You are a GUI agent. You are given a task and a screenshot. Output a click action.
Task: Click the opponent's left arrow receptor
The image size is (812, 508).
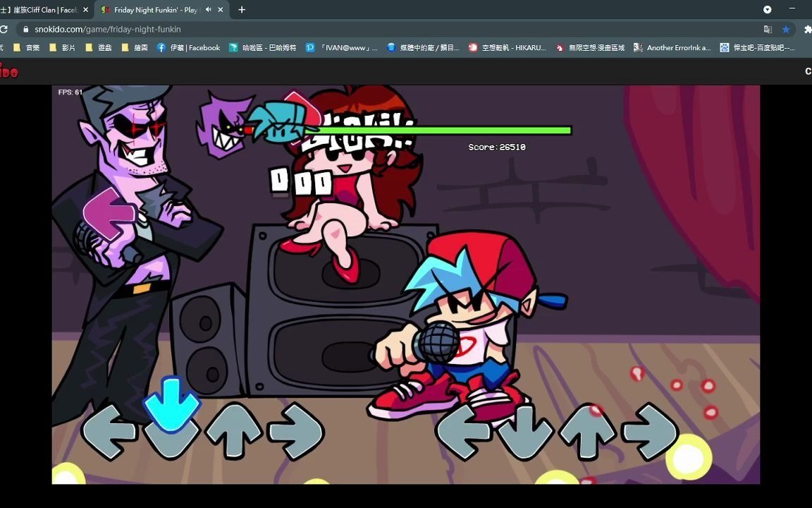click(x=109, y=433)
